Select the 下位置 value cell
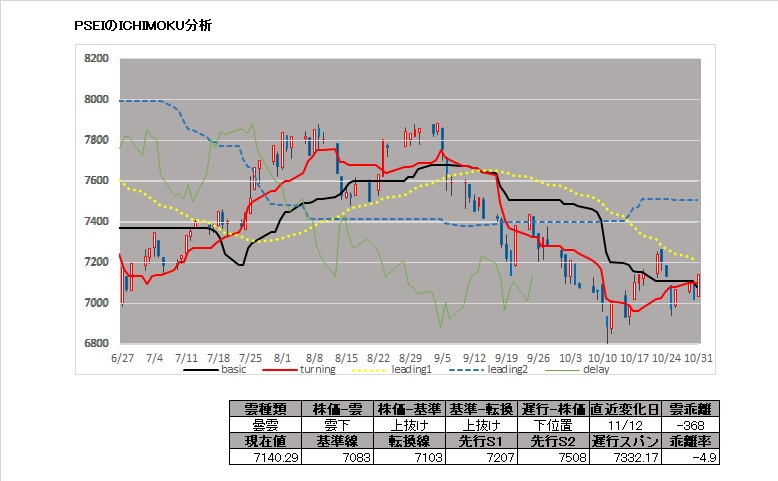The width and height of the screenshot is (778, 481). pyautogui.click(x=553, y=425)
